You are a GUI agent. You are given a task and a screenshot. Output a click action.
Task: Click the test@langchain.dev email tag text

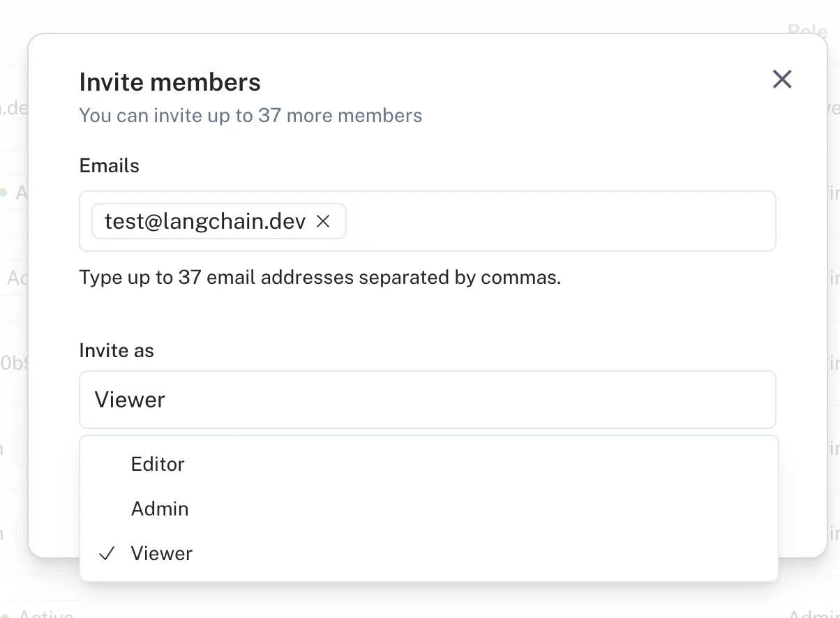(205, 222)
